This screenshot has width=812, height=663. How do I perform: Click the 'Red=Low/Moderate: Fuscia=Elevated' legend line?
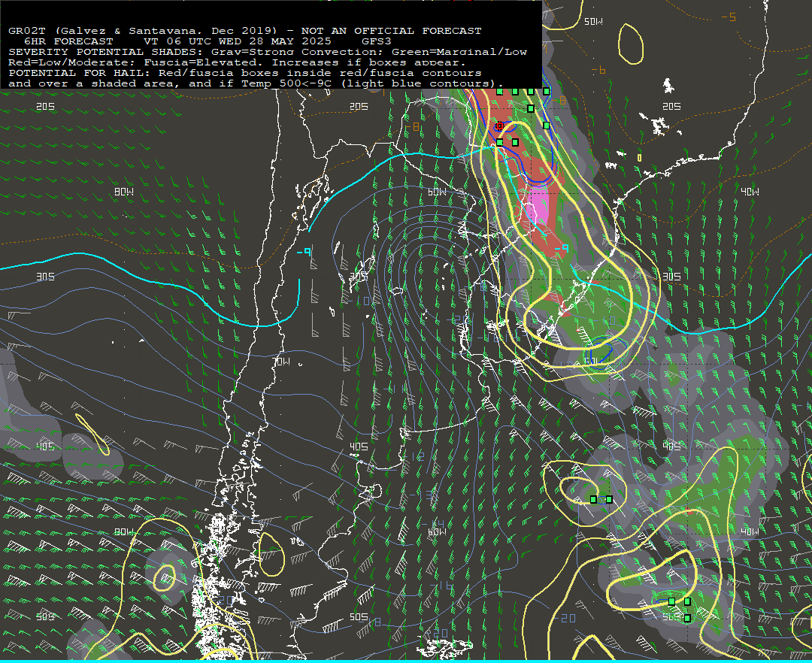237,62
